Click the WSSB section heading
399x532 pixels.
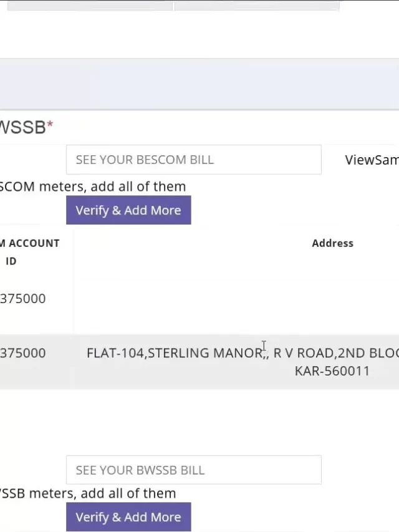(x=22, y=127)
